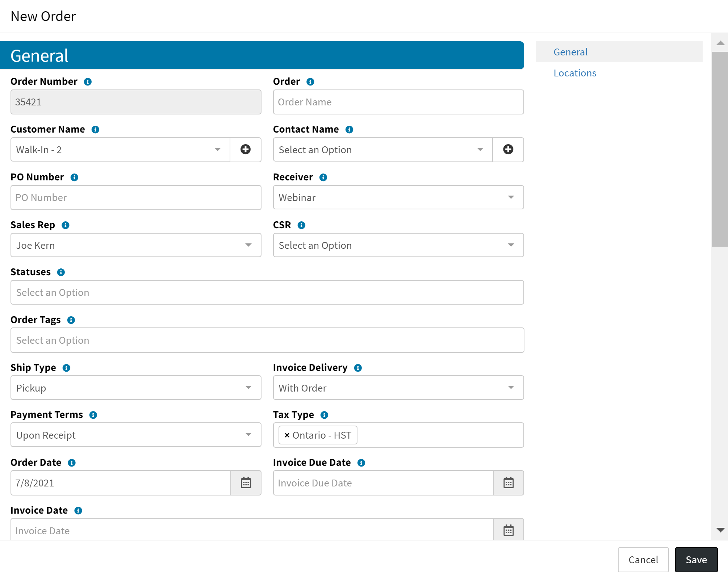This screenshot has height=577, width=728.
Task: Select the General section in sidebar
Action: [x=570, y=52]
